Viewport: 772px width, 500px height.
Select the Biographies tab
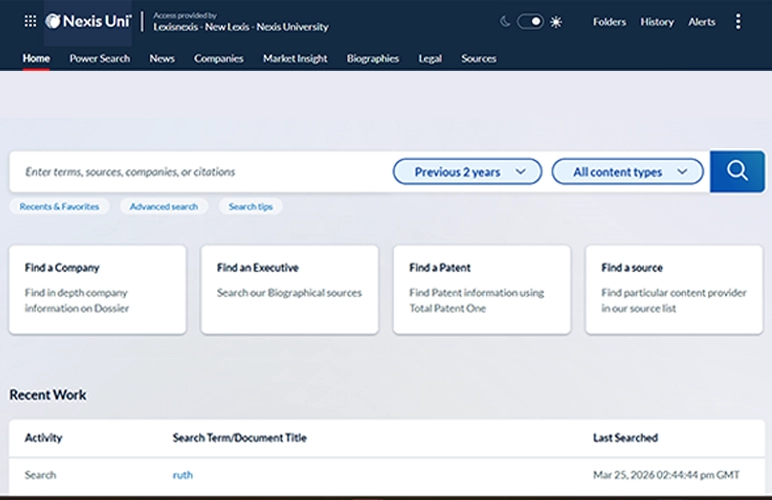tap(373, 58)
